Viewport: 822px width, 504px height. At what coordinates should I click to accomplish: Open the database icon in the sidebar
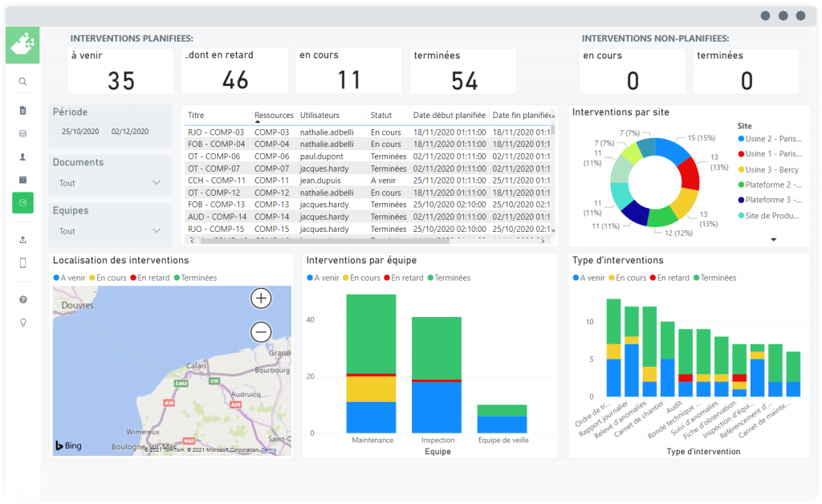pos(22,133)
